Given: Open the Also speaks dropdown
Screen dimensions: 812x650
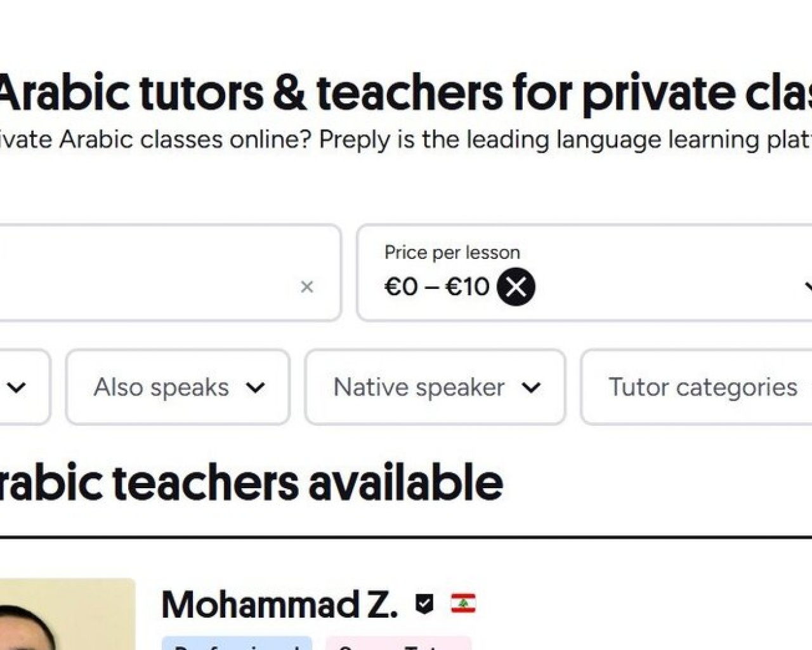Looking at the screenshot, I should (x=161, y=387).
